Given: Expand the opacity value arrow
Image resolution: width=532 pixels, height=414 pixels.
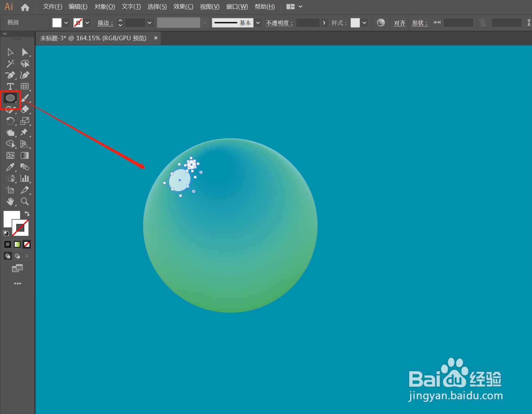Looking at the screenshot, I should coord(324,23).
